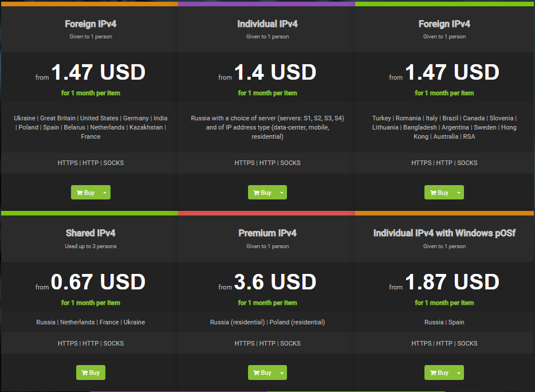The height and width of the screenshot is (392, 535).
Task: Click the country list starting with Turkey | Romania
Action: [444, 127]
